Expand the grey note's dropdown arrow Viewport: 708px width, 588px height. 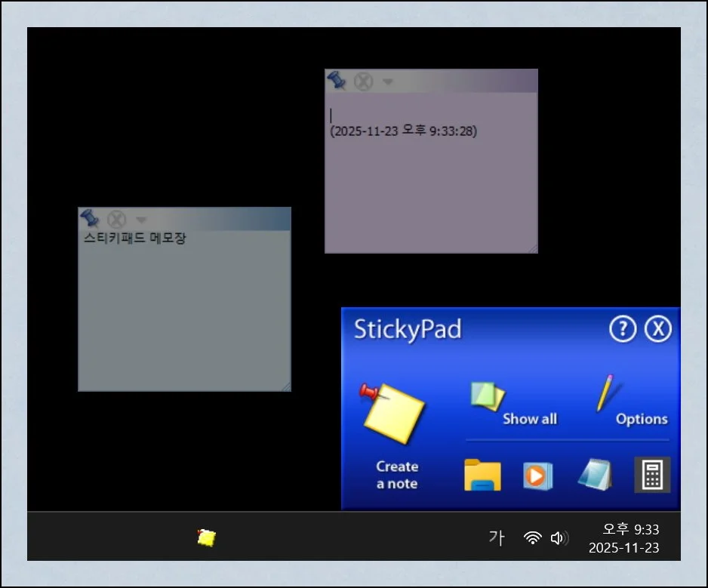coord(140,220)
